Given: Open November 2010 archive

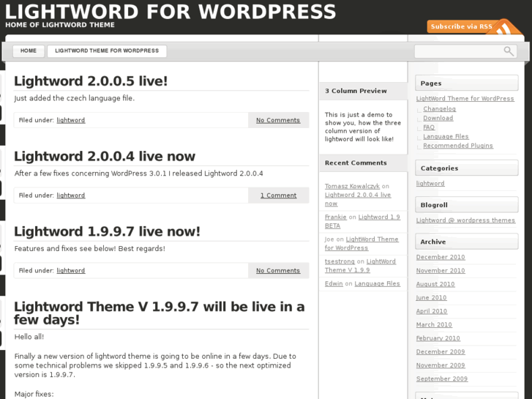Looking at the screenshot, I should (441, 271).
